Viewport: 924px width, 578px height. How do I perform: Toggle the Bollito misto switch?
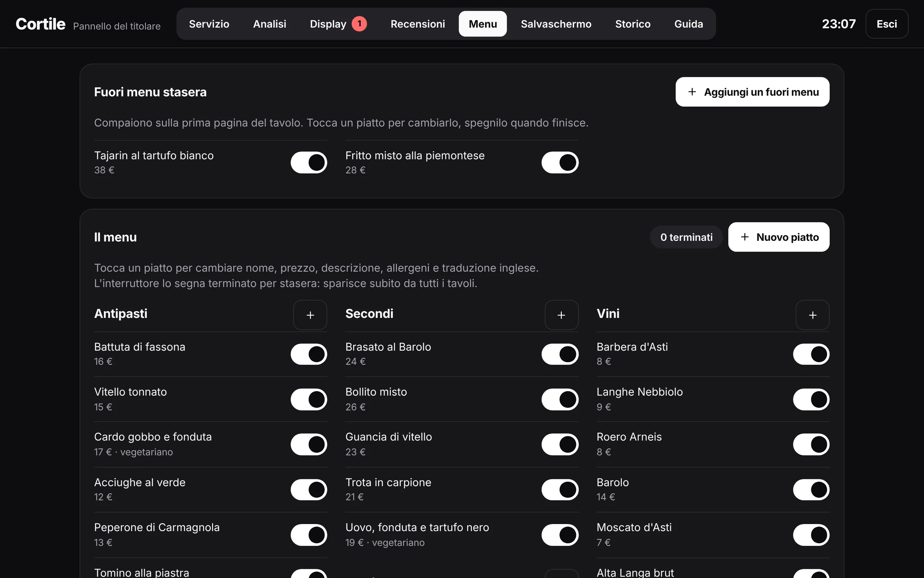[560, 399]
